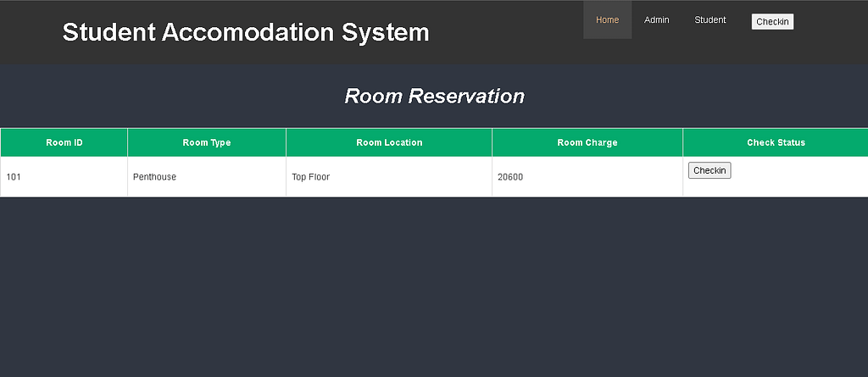Click the Top Floor location cell
868x377 pixels.
point(310,177)
